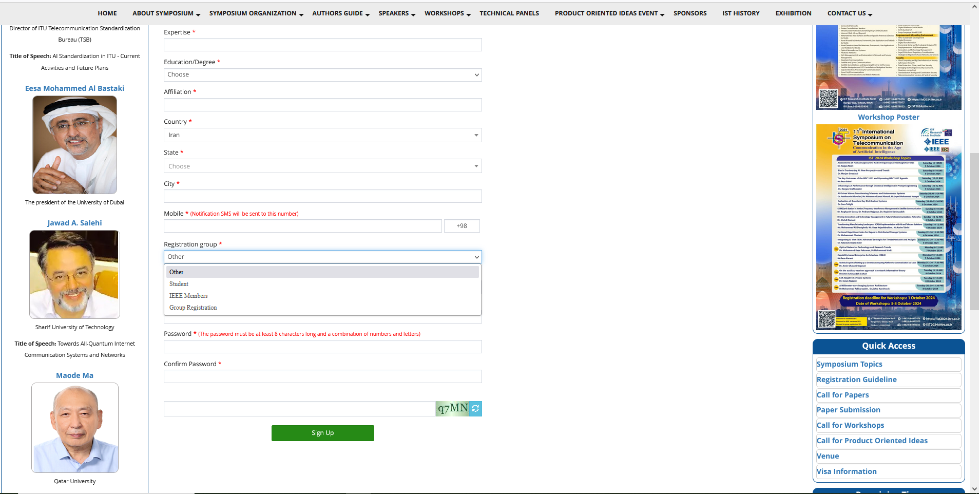Click the page vertical scrollbar thumb
The image size is (980, 494).
(974, 231)
